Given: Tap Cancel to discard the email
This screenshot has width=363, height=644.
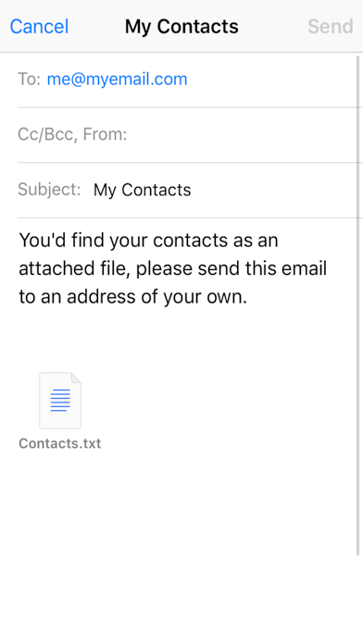Looking at the screenshot, I should coord(39,27).
